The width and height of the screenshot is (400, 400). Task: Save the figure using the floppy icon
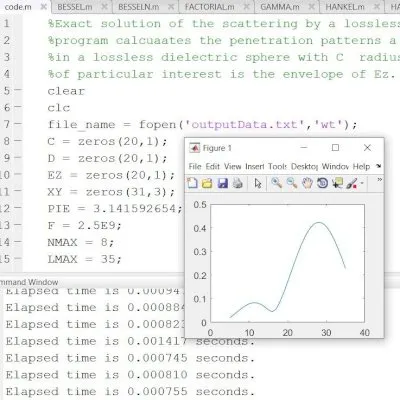tap(222, 183)
